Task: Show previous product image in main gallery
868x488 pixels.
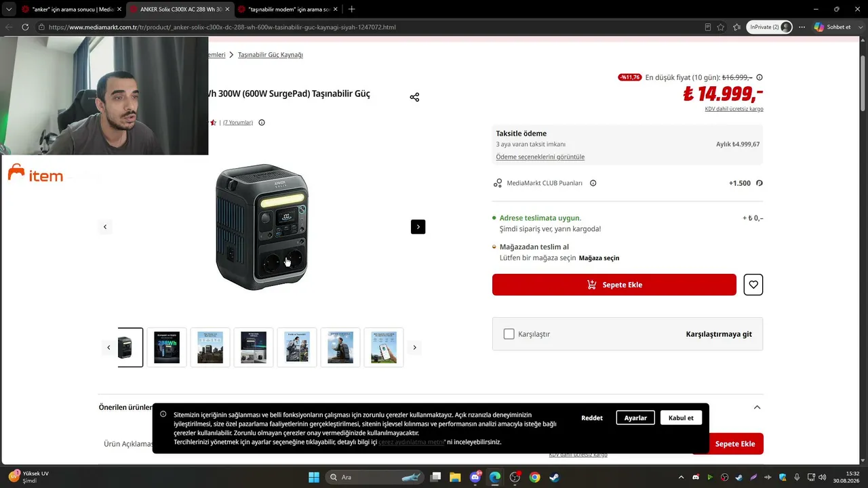Action: pos(105,226)
